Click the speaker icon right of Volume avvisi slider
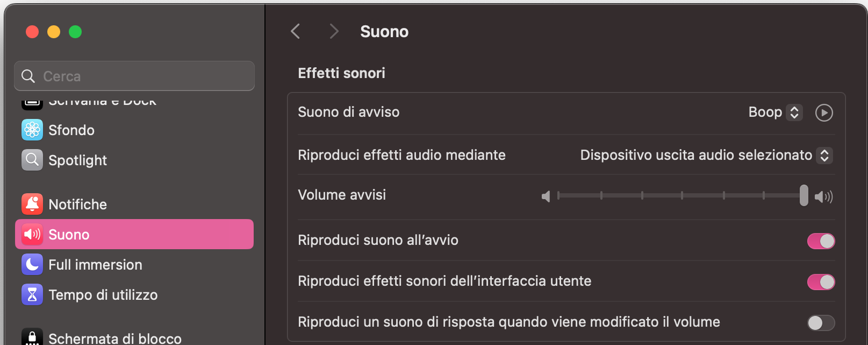868x345 pixels. (x=823, y=196)
